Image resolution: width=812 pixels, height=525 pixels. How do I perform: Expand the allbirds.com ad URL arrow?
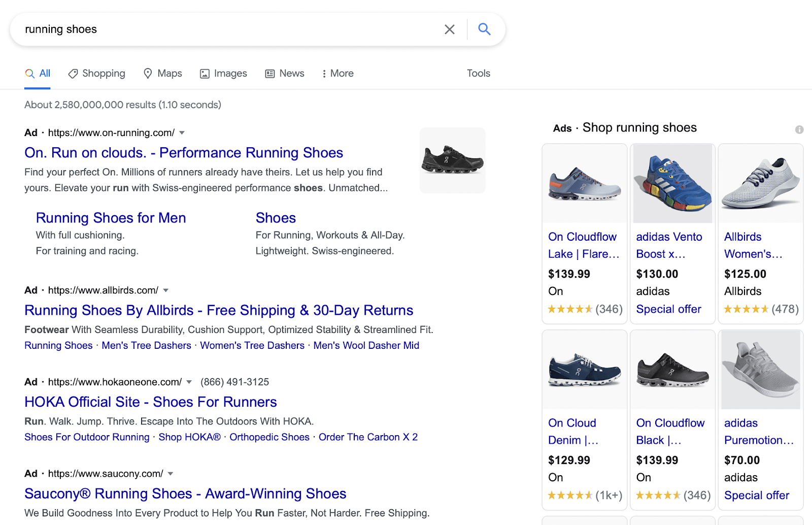coord(165,290)
